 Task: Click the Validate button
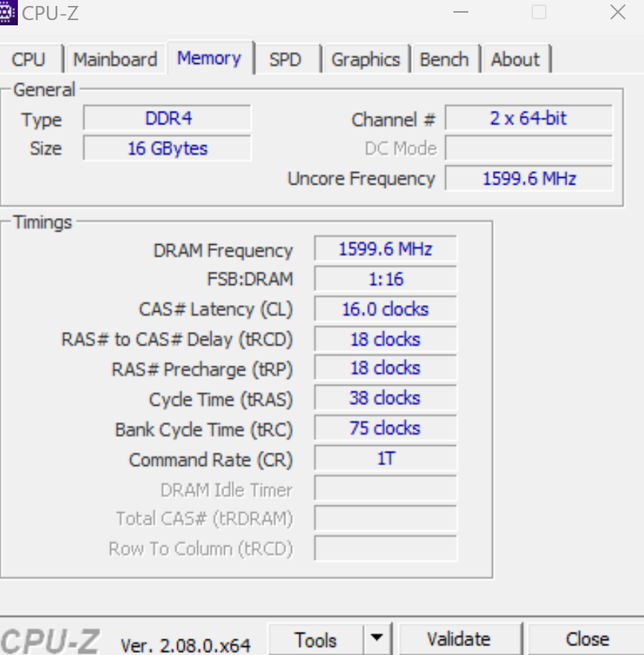[459, 639]
